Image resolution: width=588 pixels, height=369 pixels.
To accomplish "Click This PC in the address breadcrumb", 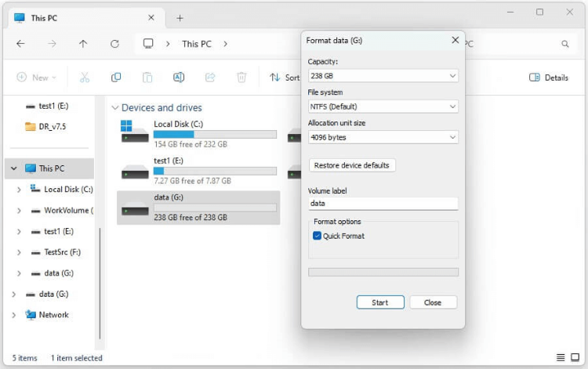I will click(x=197, y=44).
